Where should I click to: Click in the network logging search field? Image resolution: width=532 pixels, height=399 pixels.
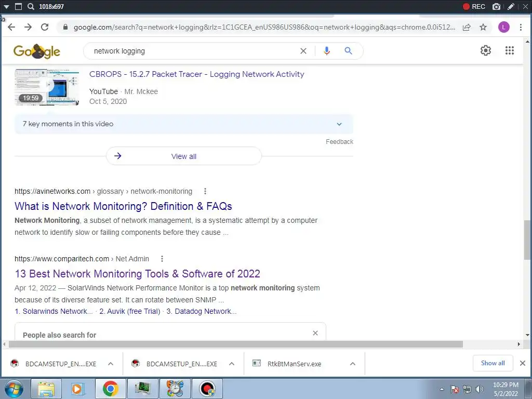[193, 51]
